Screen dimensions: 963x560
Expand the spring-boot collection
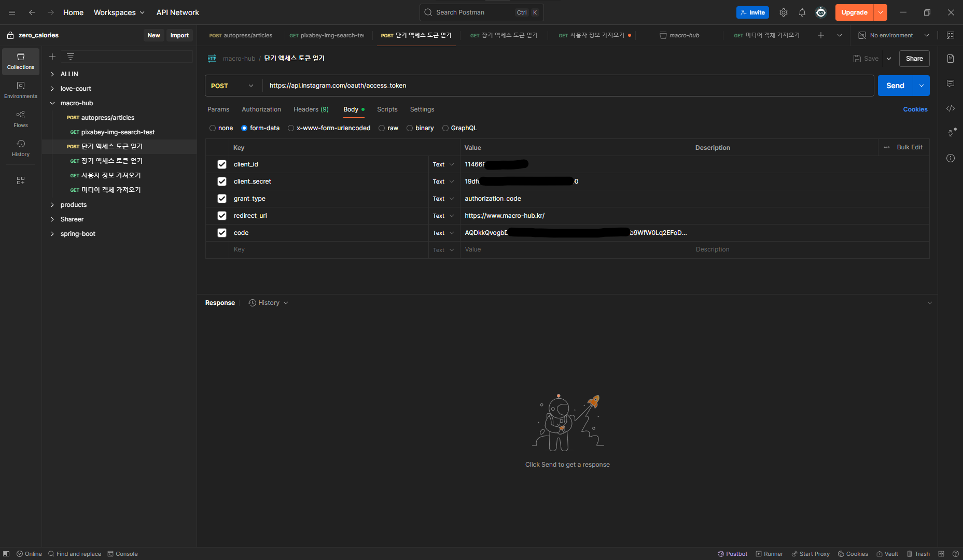(x=52, y=234)
